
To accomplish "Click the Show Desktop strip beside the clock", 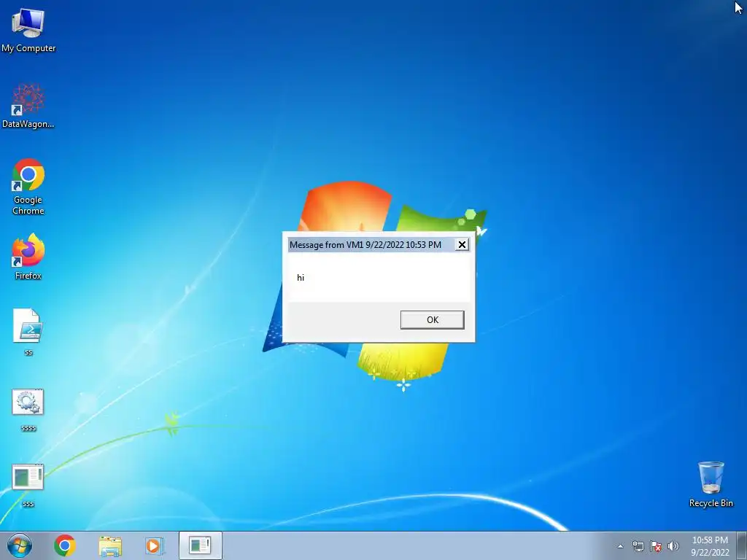I will [x=741, y=545].
